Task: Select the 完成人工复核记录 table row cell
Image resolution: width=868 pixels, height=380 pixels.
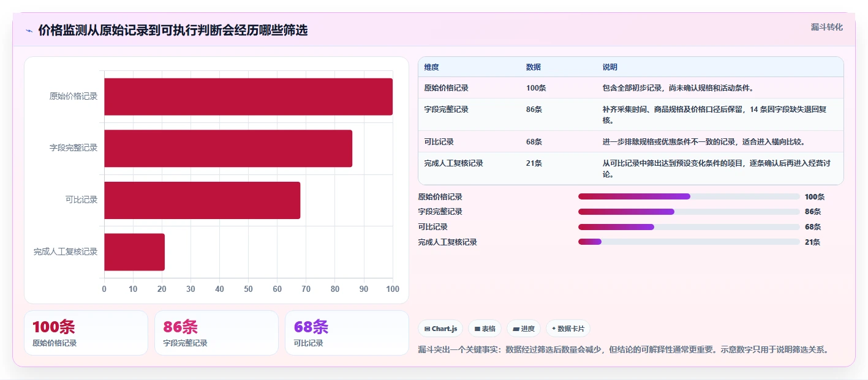Action: [453, 163]
